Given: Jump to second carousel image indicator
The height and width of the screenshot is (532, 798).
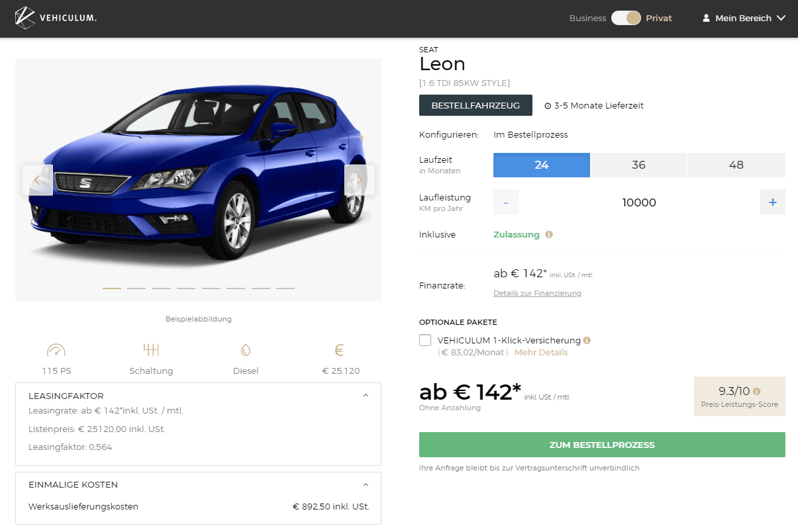Looking at the screenshot, I should 136,288.
